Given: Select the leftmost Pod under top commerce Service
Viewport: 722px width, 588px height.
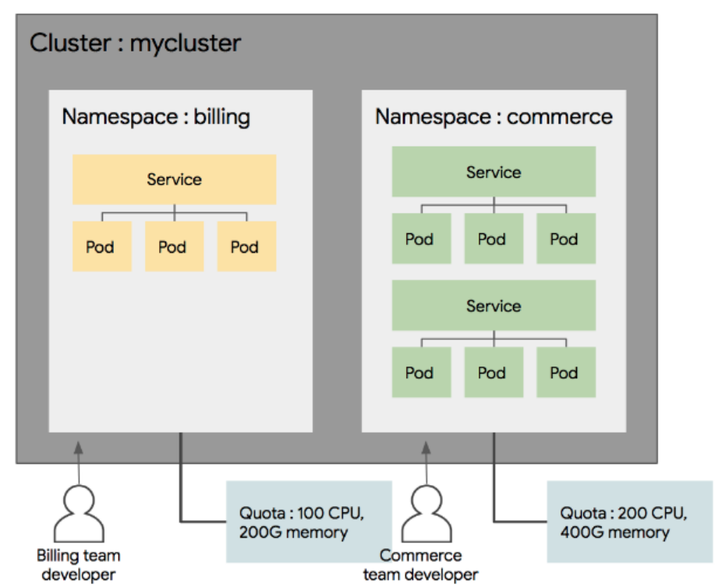Looking at the screenshot, I should click(x=421, y=238).
